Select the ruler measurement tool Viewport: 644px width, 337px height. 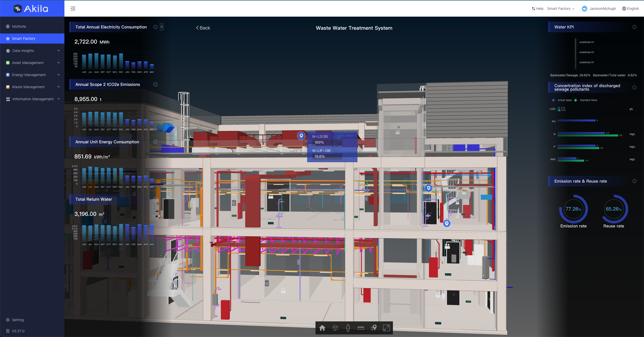click(x=361, y=328)
